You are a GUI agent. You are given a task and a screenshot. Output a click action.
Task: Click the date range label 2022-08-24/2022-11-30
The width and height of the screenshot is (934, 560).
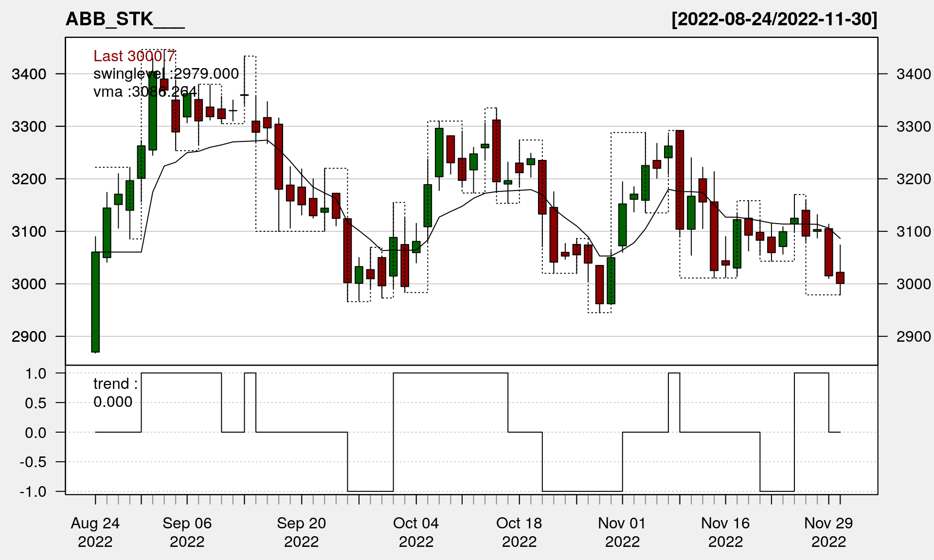(x=774, y=19)
